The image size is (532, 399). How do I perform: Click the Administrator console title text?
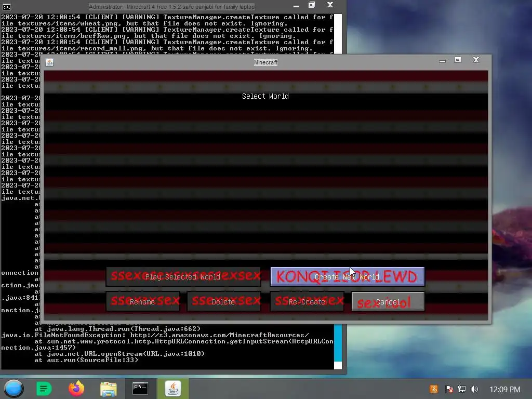click(x=171, y=7)
